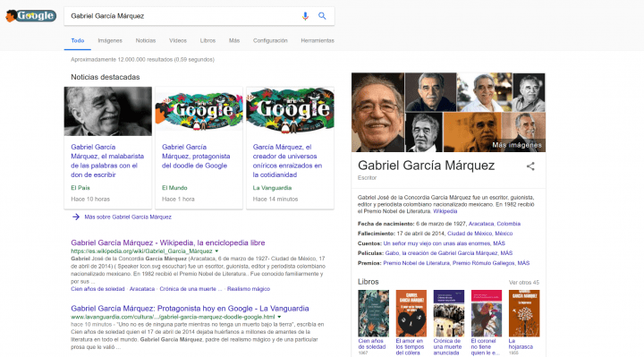
Task: Open Wikipedia, la enciclopedia libre result
Action: coord(167,242)
